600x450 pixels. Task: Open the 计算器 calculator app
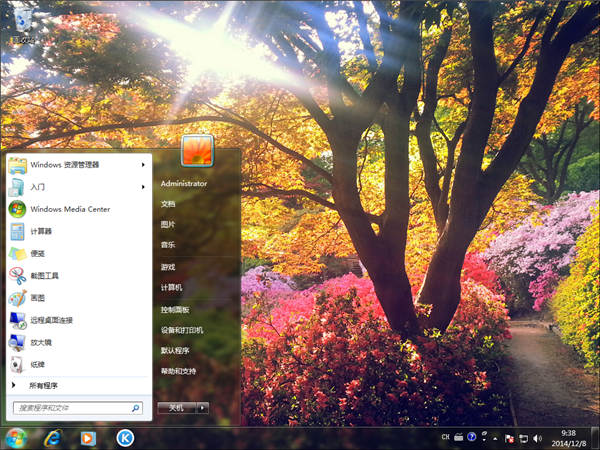78,232
